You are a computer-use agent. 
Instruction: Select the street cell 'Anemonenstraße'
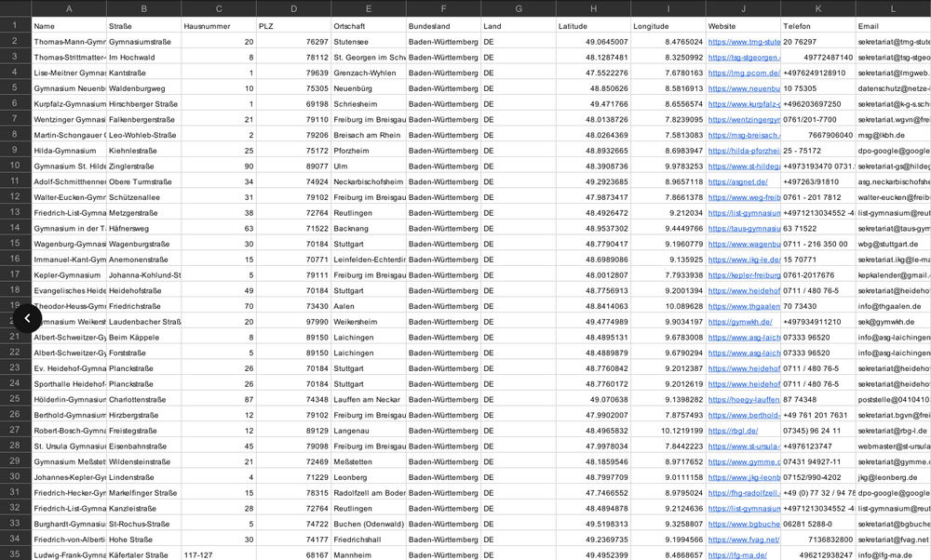point(143,260)
